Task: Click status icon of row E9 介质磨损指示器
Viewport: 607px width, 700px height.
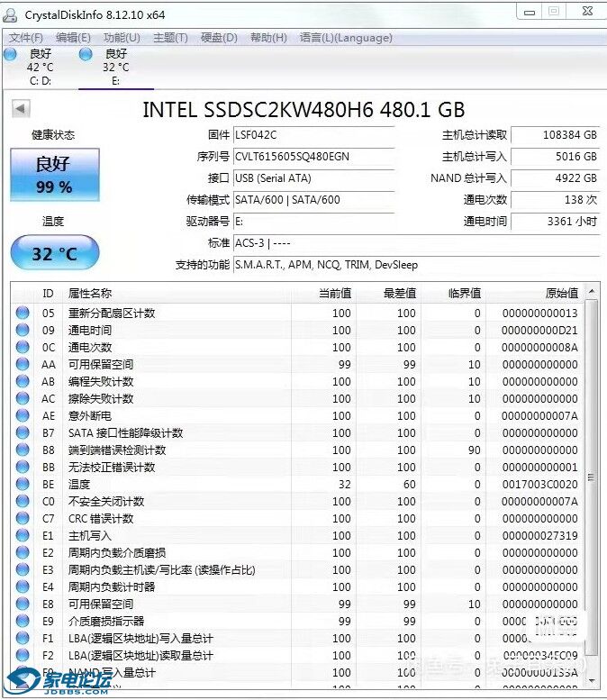Action: click(x=23, y=621)
